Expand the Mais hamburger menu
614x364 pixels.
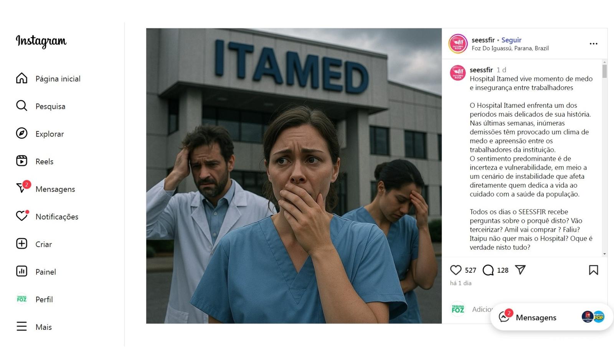click(34, 327)
